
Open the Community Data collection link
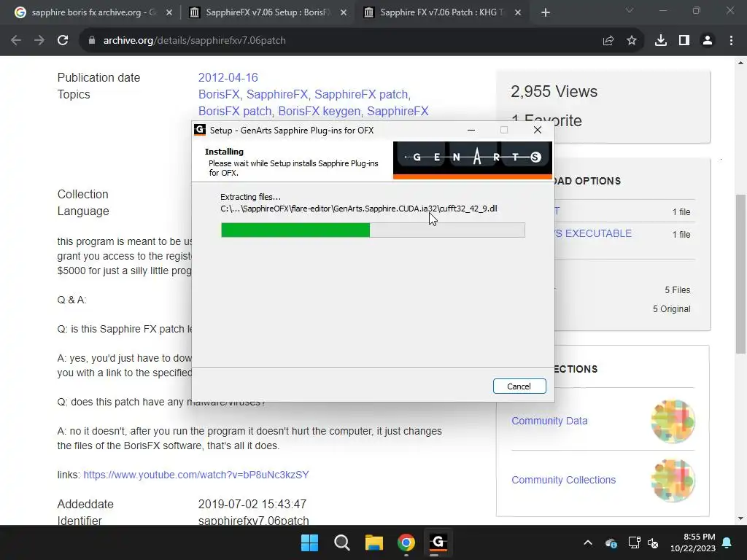pyautogui.click(x=549, y=421)
